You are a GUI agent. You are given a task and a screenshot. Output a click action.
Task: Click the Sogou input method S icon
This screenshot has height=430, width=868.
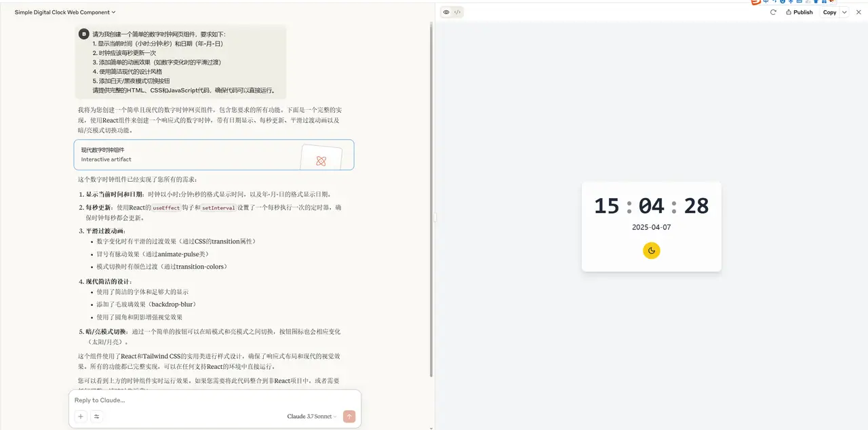click(x=755, y=2)
